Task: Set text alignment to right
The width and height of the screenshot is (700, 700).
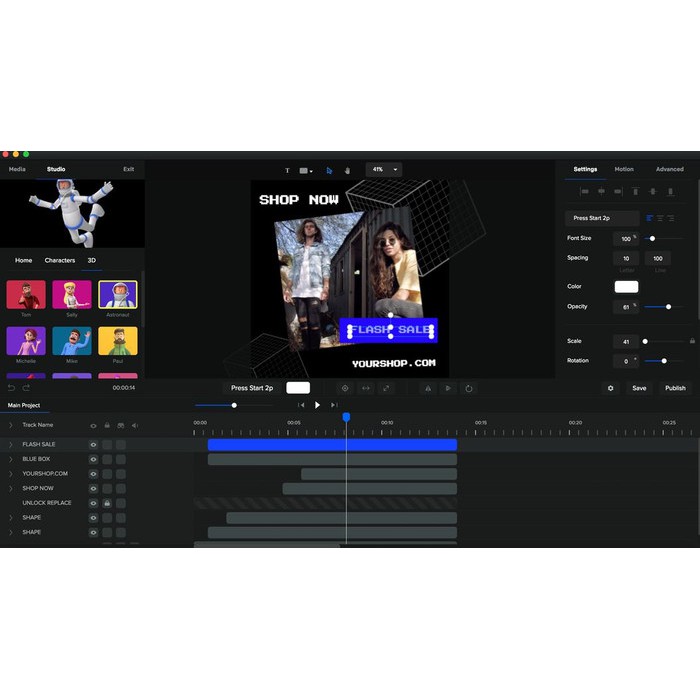Action: (671, 218)
